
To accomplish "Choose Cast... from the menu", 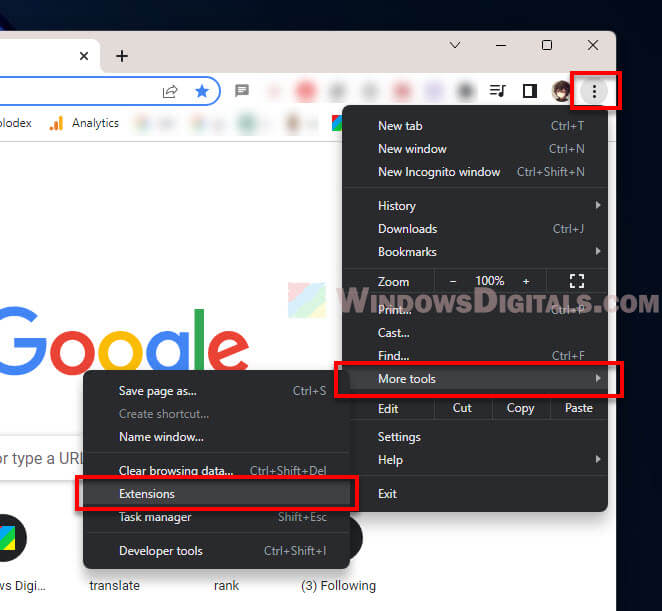I will coord(476,333).
